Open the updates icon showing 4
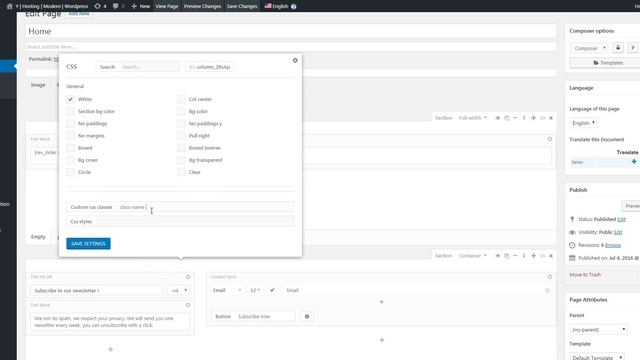The width and height of the screenshot is (640, 360). 100,6
